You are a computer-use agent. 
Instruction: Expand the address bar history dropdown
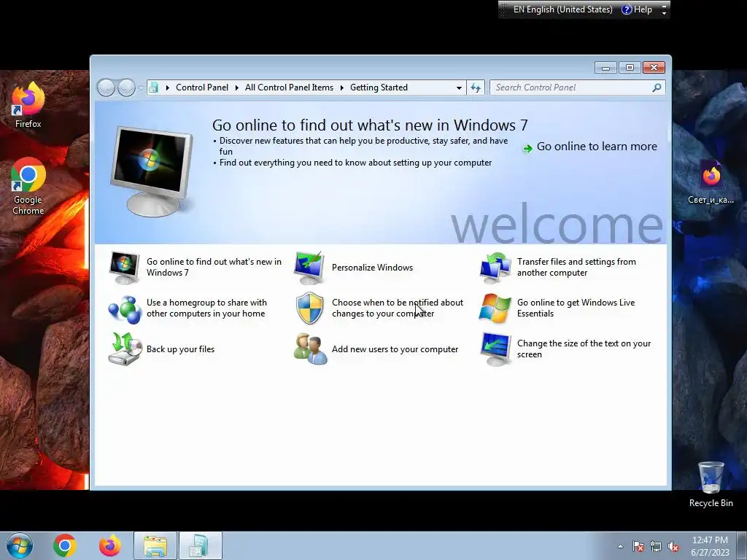click(x=459, y=87)
